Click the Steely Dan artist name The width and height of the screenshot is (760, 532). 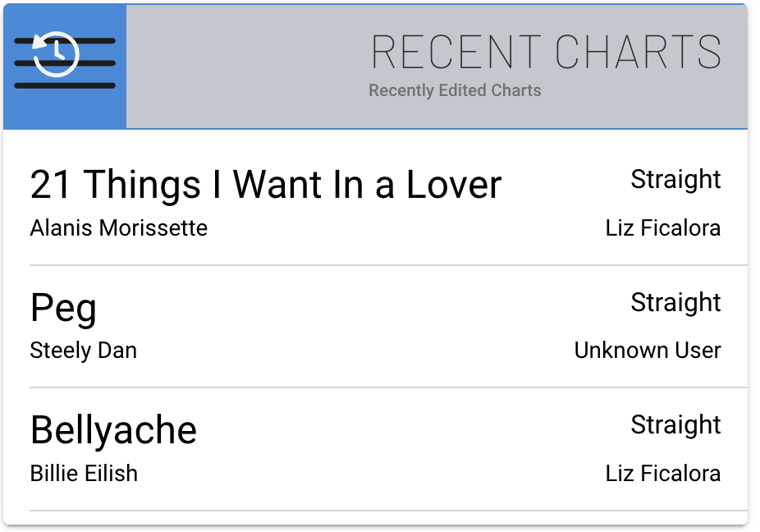point(83,351)
